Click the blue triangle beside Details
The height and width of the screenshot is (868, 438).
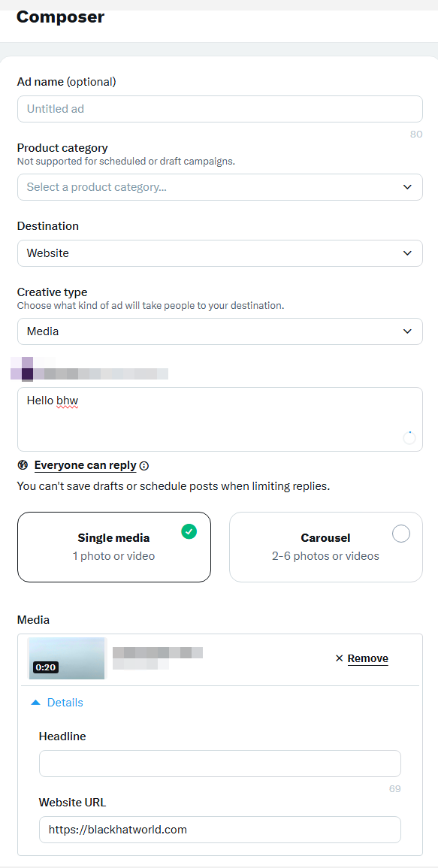tap(36, 703)
